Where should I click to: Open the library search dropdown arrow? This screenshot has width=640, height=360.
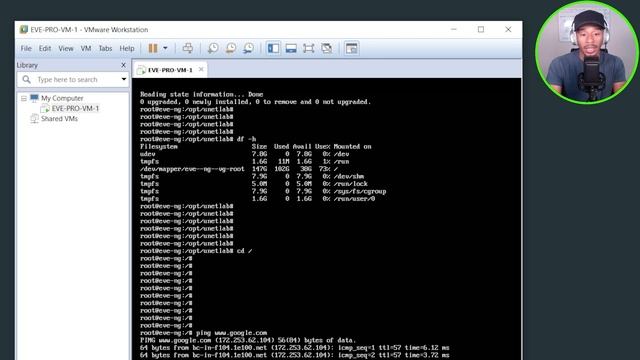124,79
